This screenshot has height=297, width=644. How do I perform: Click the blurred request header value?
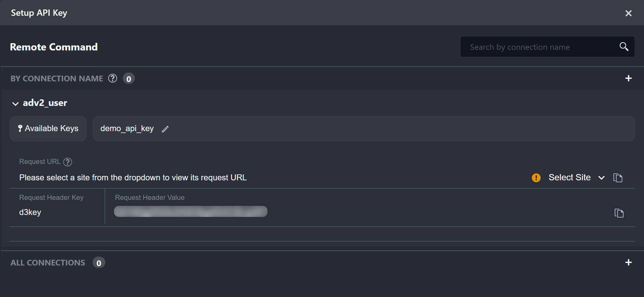click(x=191, y=212)
